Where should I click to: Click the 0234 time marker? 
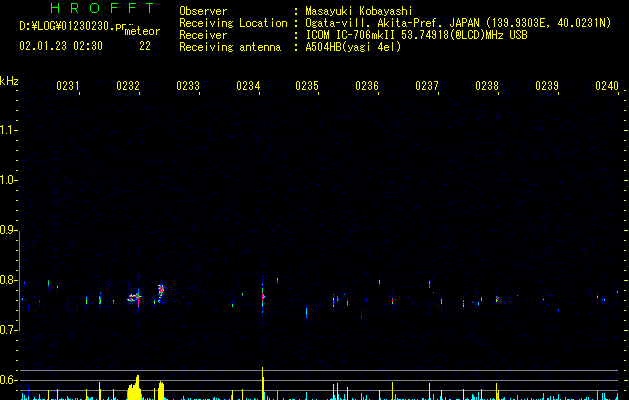(248, 85)
